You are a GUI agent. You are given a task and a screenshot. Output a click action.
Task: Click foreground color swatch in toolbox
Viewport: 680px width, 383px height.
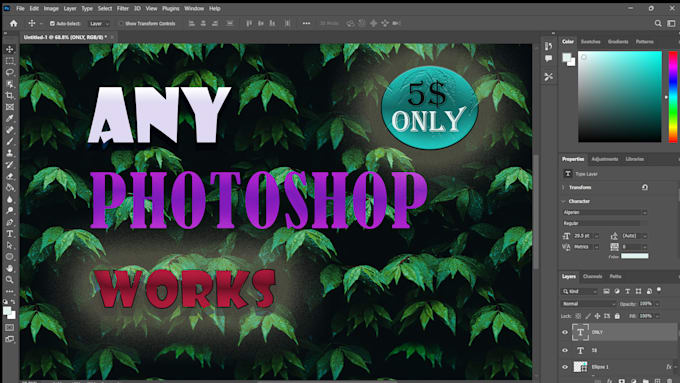click(7, 311)
